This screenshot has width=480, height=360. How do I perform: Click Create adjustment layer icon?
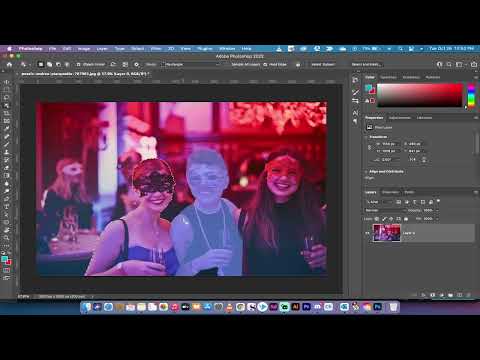442,295
